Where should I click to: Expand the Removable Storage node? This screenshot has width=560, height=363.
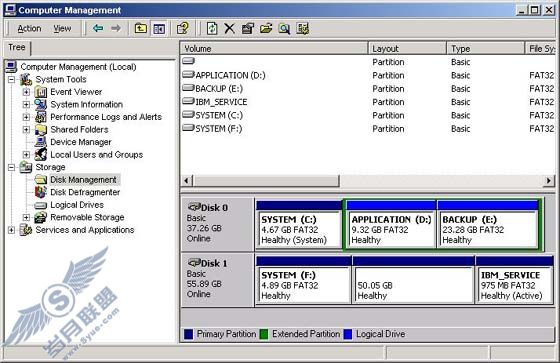click(26, 217)
